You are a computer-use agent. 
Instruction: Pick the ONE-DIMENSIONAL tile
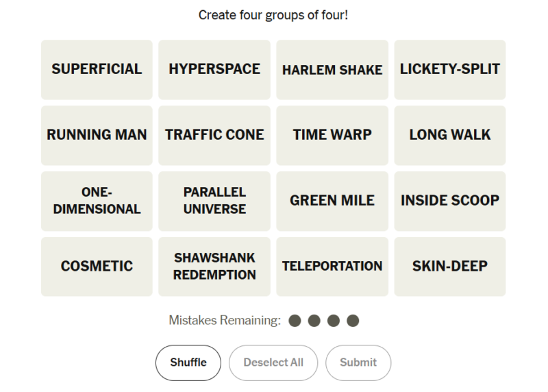tap(97, 201)
